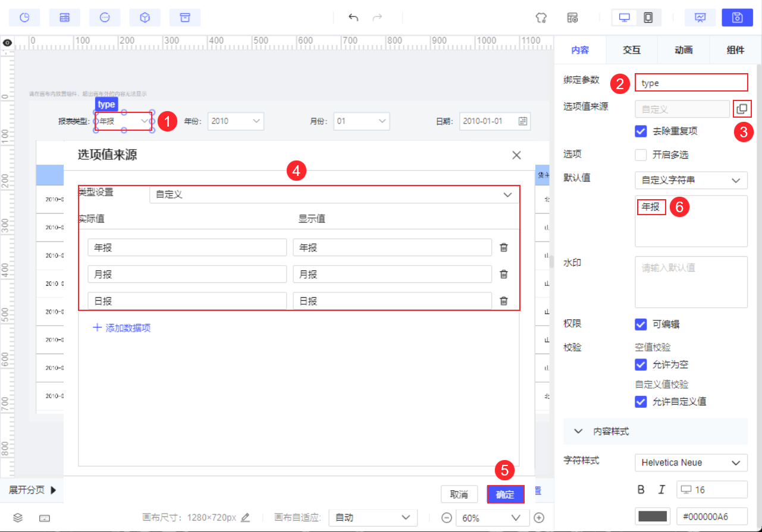
Task: Toggle 允许自定义值 checkbox
Action: point(641,401)
